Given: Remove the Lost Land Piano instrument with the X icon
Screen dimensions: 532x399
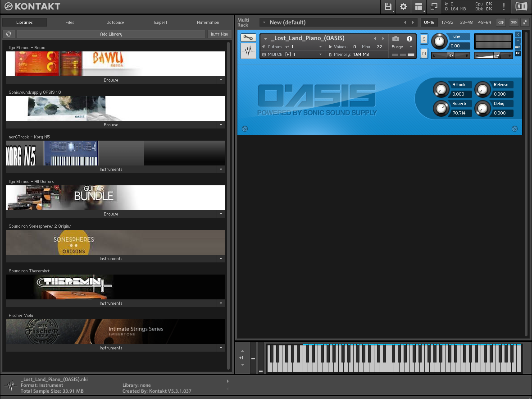Looking at the screenshot, I should coord(518,34).
